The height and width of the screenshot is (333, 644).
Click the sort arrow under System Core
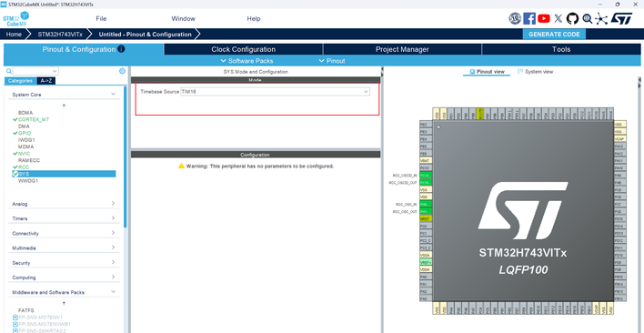pyautogui.click(x=64, y=106)
